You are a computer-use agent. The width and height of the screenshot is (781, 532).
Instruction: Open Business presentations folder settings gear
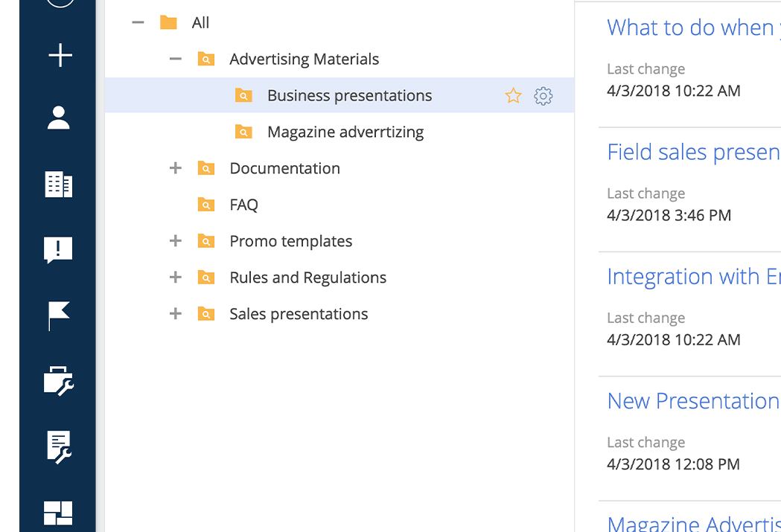click(543, 96)
